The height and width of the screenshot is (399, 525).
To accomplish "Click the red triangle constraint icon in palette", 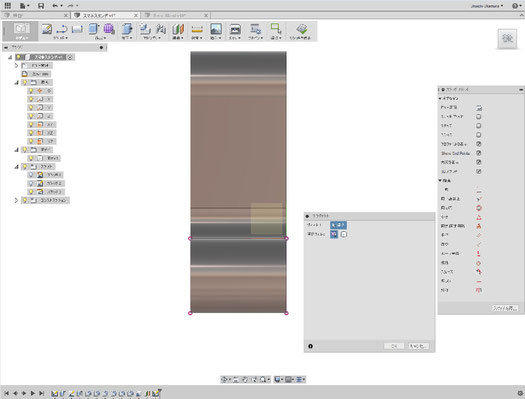I will pyautogui.click(x=479, y=217).
